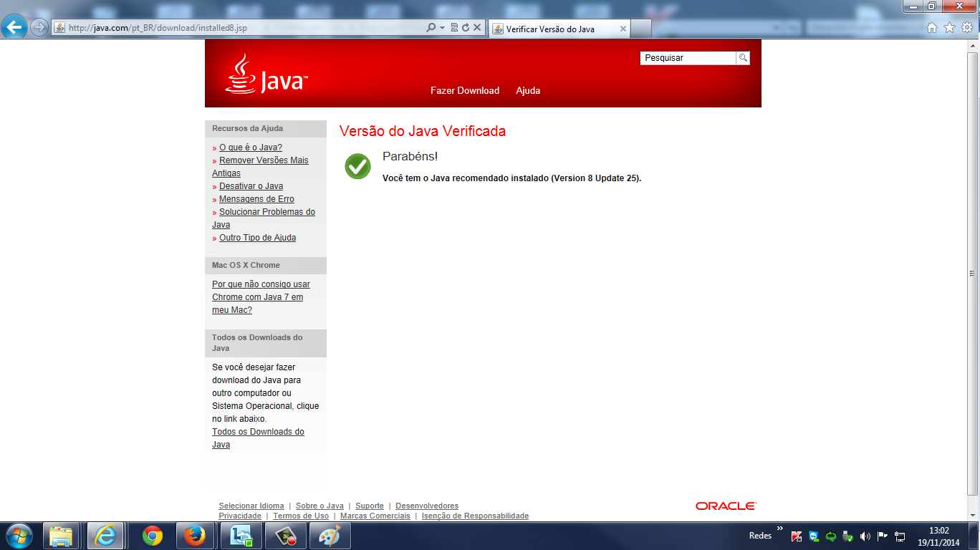The image size is (980, 550).
Task: Click the stop loading X icon
Action: click(x=476, y=29)
